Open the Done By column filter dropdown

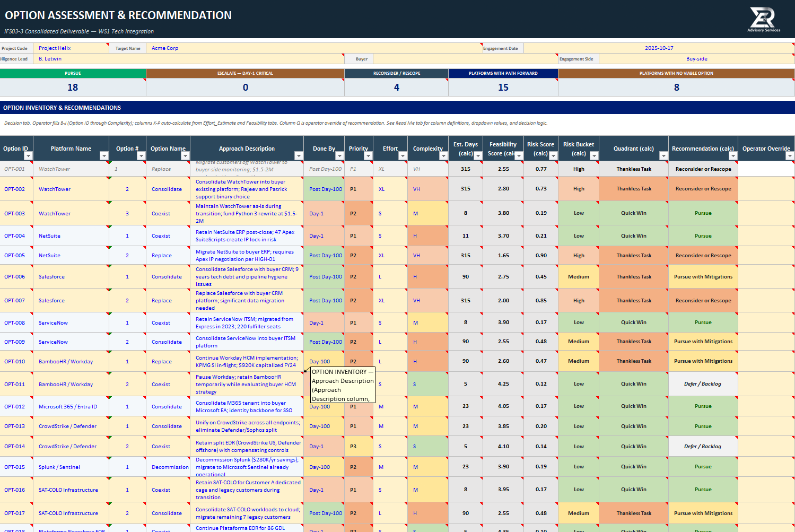click(x=339, y=156)
